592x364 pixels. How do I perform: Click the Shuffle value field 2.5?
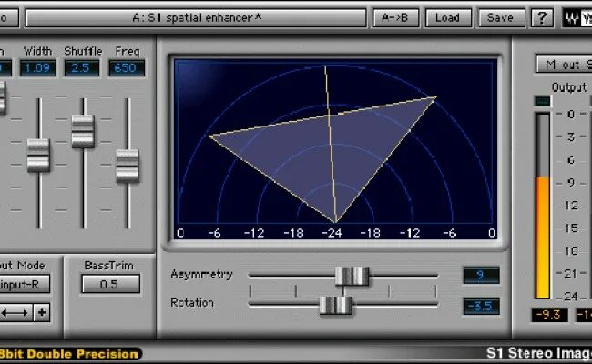click(x=82, y=68)
